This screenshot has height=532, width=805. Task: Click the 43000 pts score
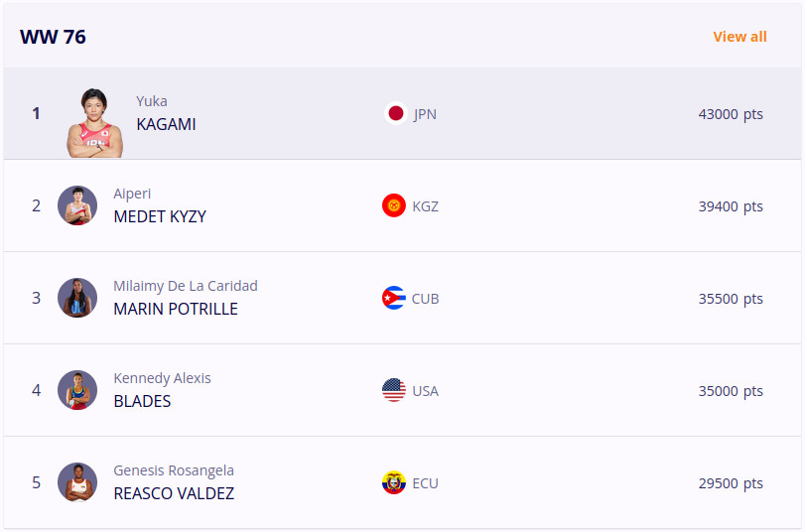point(731,114)
